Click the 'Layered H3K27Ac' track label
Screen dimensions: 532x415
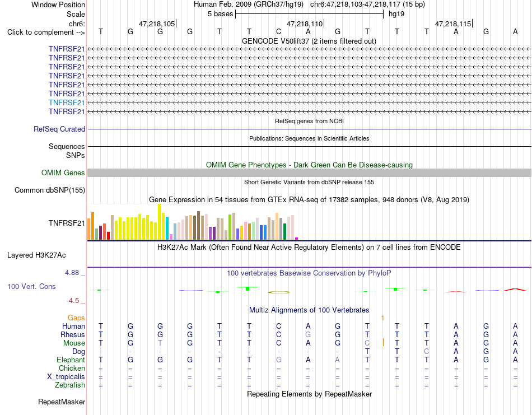36,255
